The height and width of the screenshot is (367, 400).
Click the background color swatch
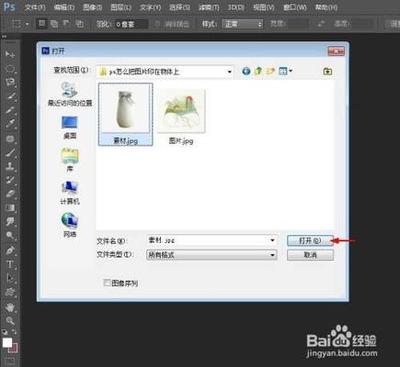[14, 349]
